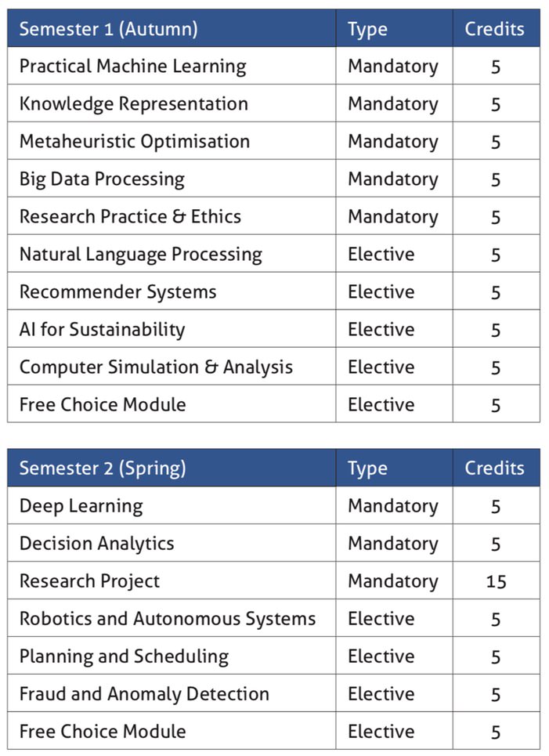Select Robotics and Autonomous Systems
This screenshot has height=756, width=549.
click(x=168, y=619)
